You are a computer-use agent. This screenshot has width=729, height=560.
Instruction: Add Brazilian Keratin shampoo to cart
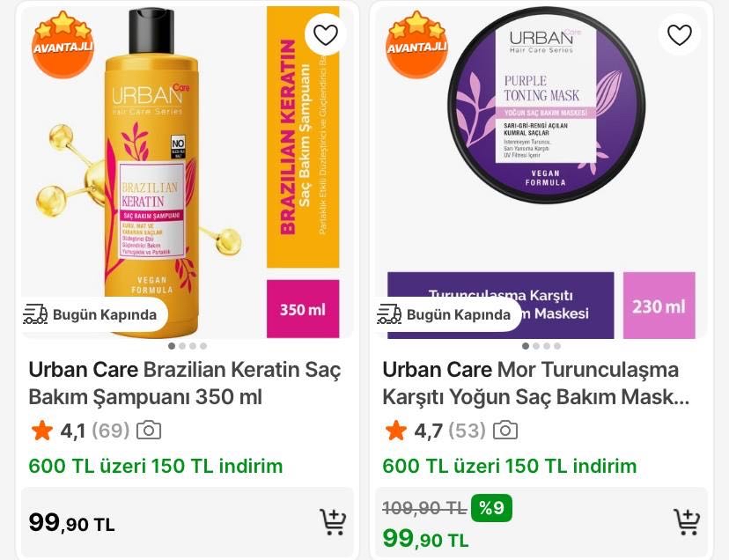[333, 522]
